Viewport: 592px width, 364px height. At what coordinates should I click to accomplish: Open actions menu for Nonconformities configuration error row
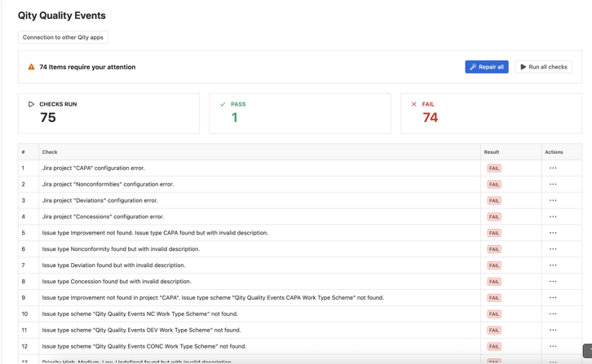(553, 185)
